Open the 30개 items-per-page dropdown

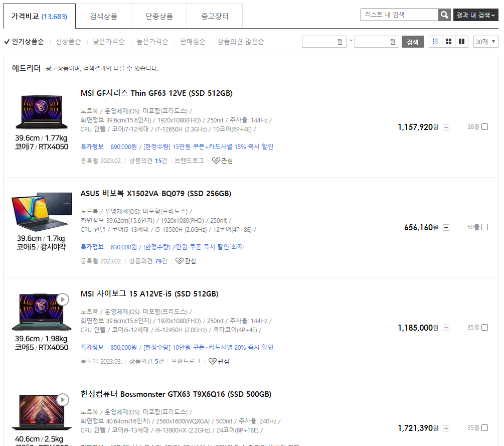[485, 42]
